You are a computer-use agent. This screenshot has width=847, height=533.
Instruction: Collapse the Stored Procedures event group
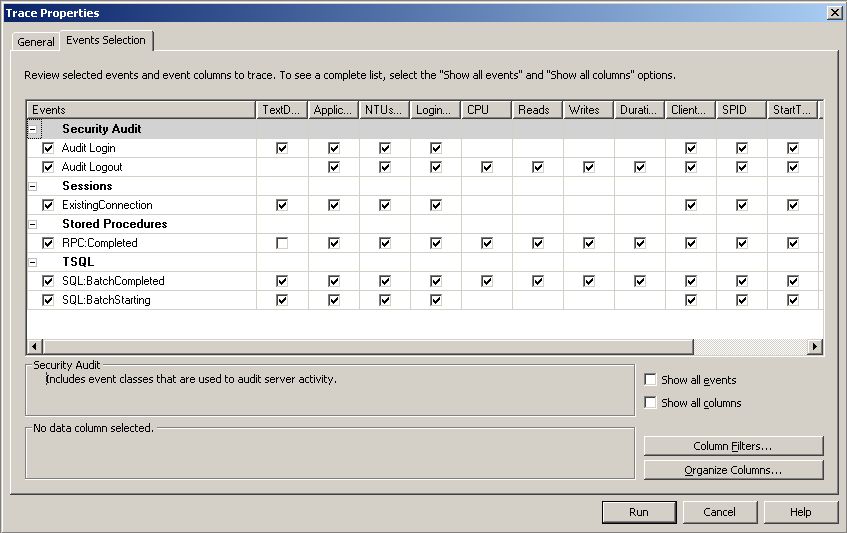coord(33,224)
